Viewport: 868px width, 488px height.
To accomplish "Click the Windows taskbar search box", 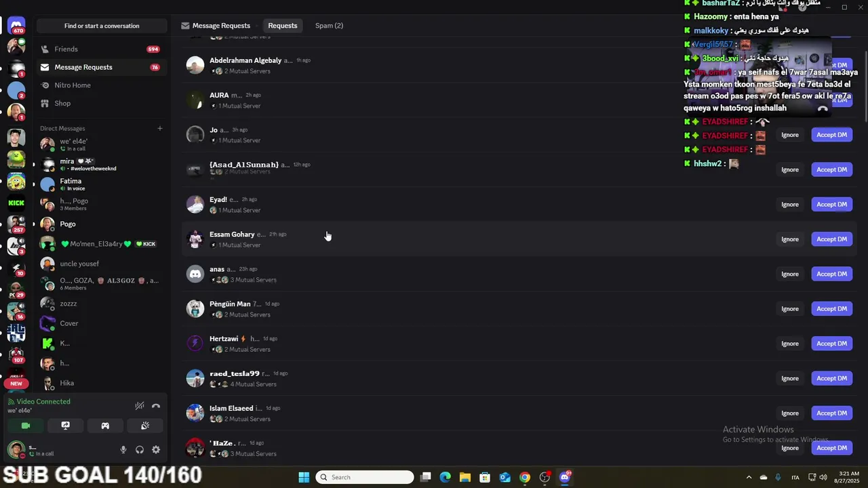I will click(365, 477).
